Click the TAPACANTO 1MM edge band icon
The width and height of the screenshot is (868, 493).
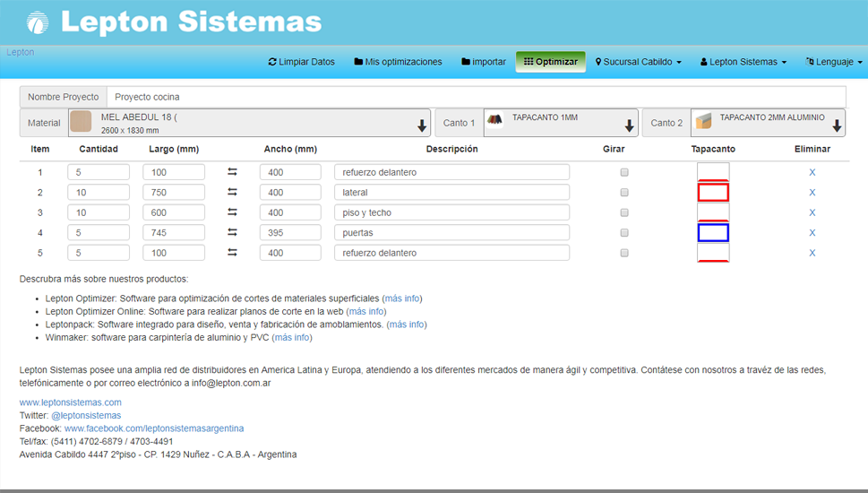point(494,118)
